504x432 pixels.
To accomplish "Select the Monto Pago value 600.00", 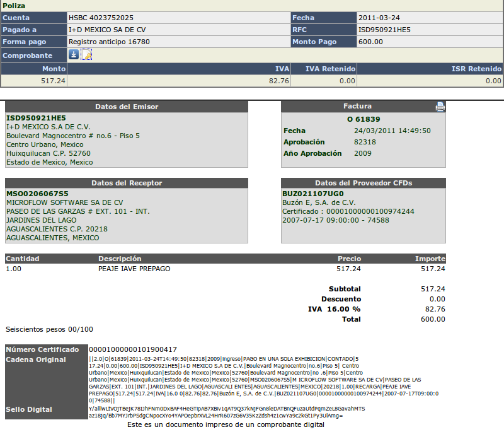I will [x=370, y=42].
